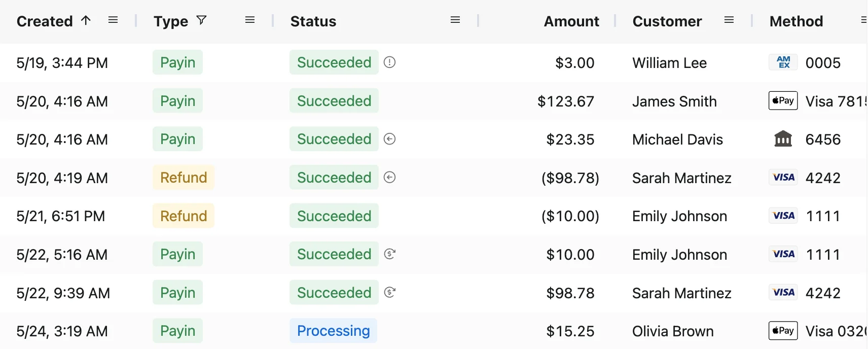Click the Amex card icon for 0005

pos(783,62)
